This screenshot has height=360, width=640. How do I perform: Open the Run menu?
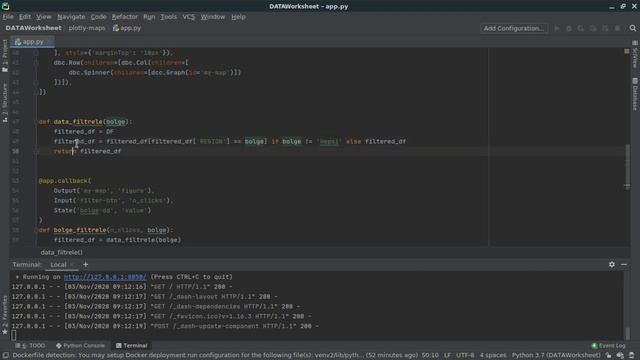(x=149, y=17)
